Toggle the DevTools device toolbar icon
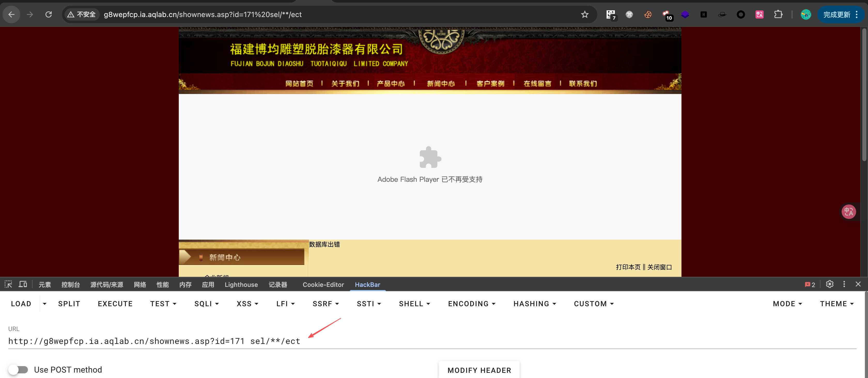 coord(23,284)
